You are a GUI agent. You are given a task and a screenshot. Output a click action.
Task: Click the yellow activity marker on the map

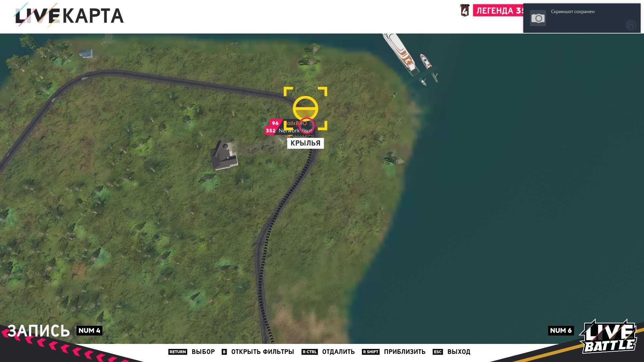pyautogui.click(x=305, y=108)
